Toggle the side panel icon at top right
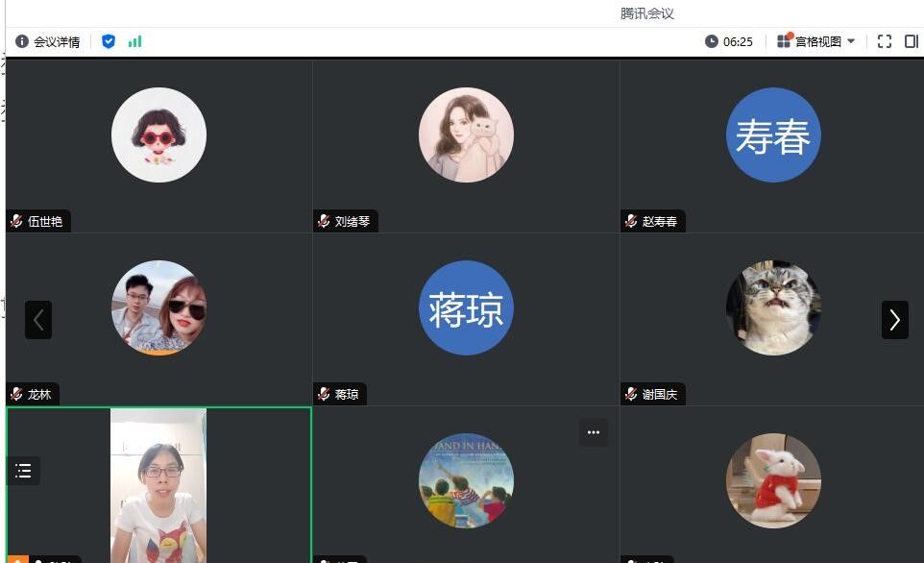Viewport: 924px width, 563px height. click(912, 41)
